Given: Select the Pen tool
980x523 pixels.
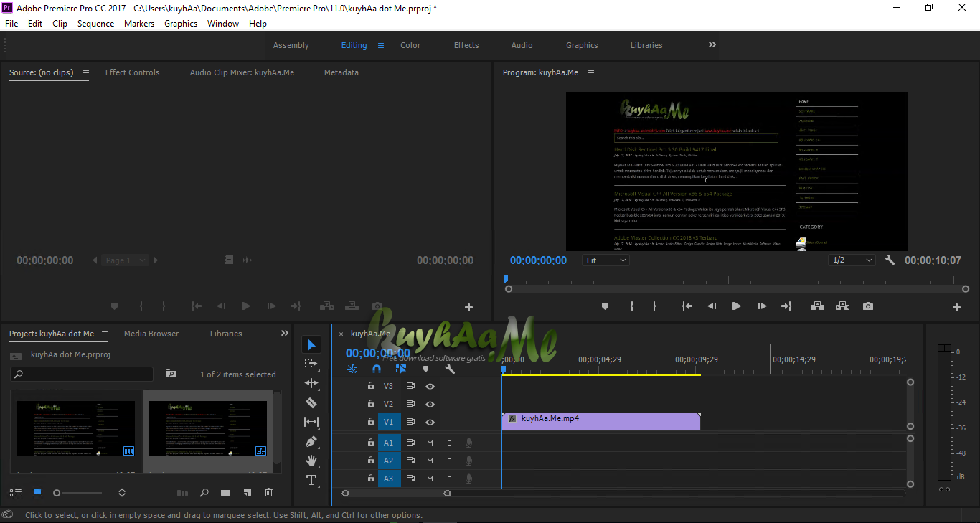Looking at the screenshot, I should 311,441.
